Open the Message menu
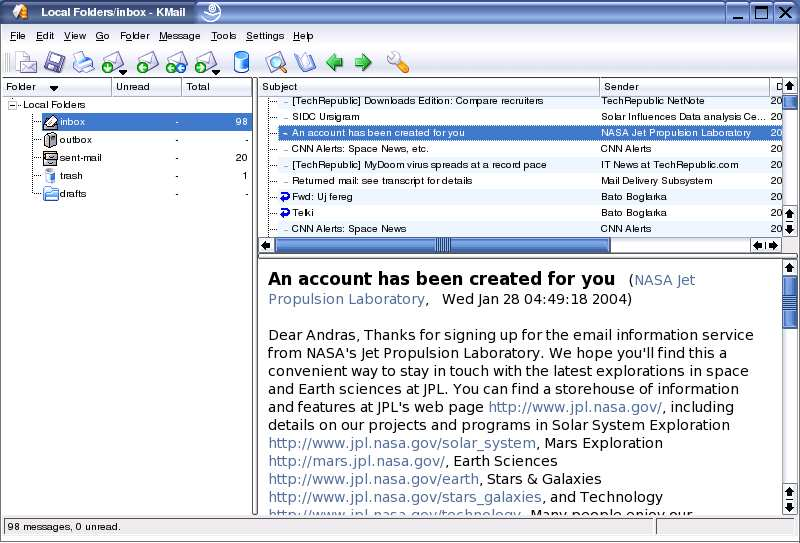800x543 pixels. [180, 36]
